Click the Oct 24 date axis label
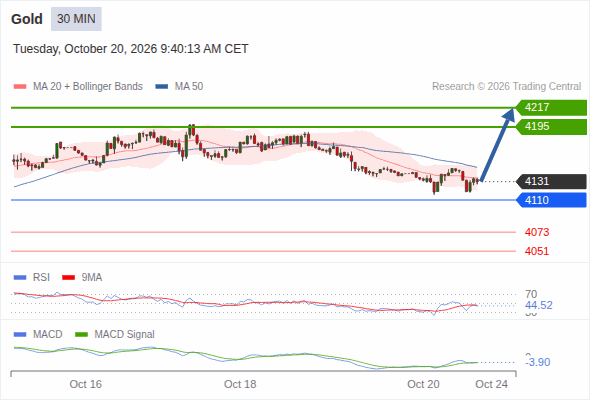The image size is (590, 400). [491, 384]
